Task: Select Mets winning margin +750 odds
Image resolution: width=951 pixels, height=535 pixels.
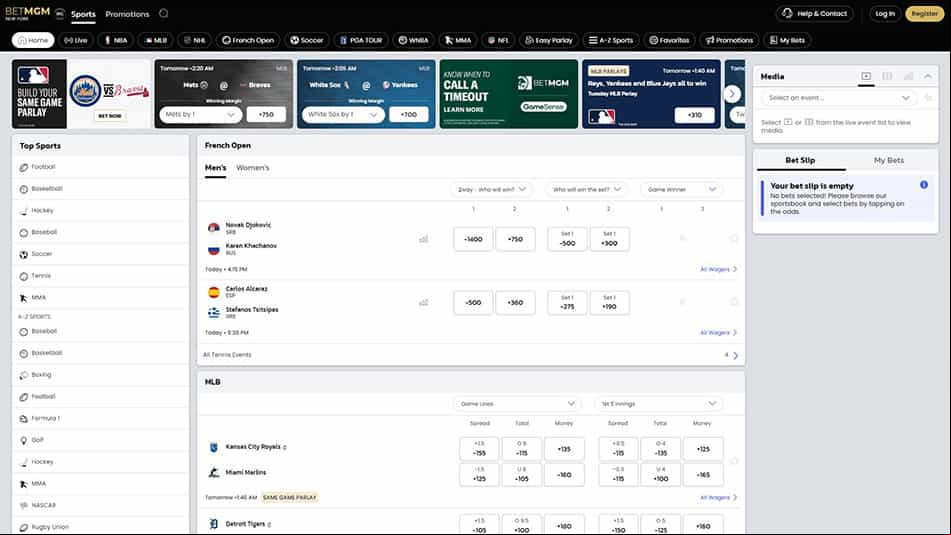Action: click(x=266, y=114)
